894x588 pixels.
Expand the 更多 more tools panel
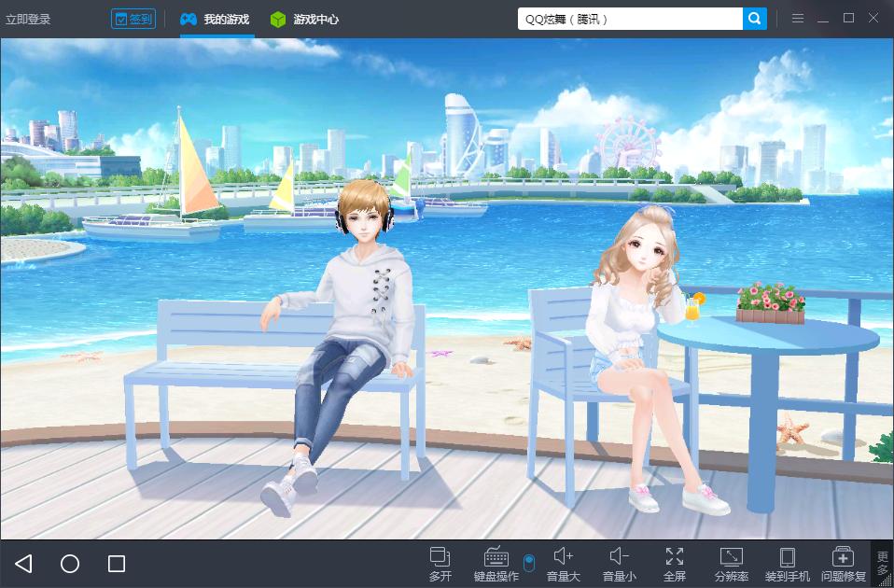pyautogui.click(x=882, y=564)
